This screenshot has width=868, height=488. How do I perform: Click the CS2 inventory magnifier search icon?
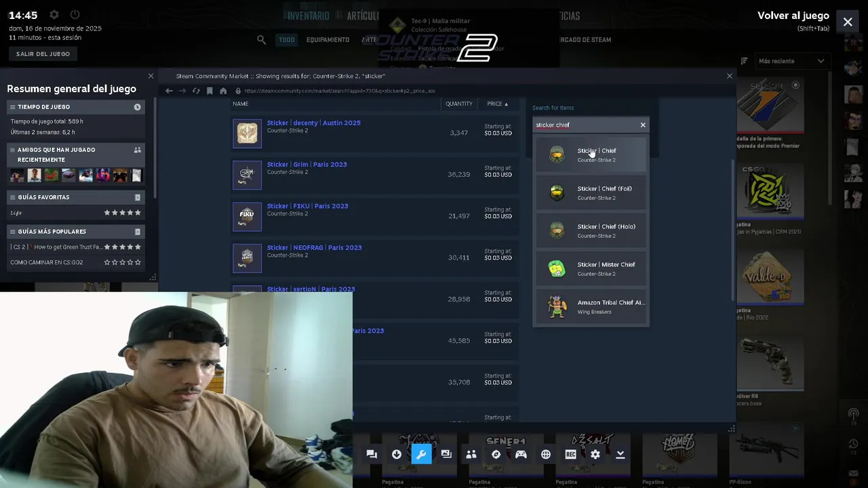pyautogui.click(x=261, y=40)
